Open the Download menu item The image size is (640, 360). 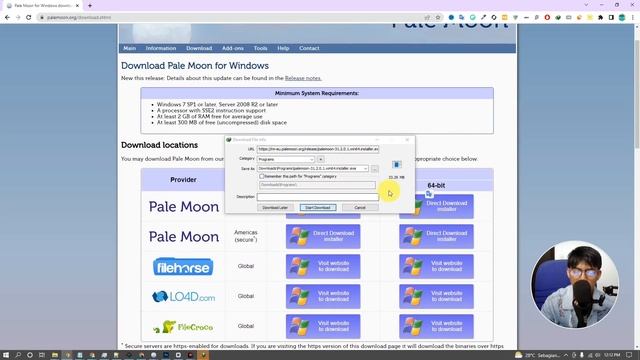tap(199, 48)
